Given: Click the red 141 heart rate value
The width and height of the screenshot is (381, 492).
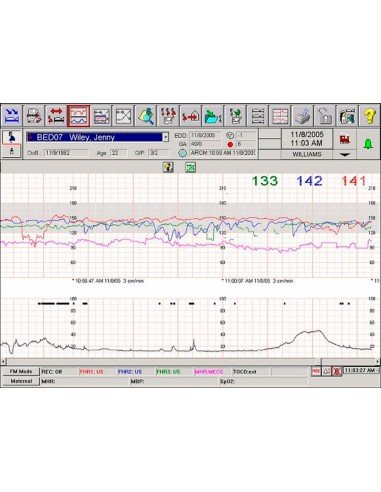Looking at the screenshot, I should click(x=353, y=181).
